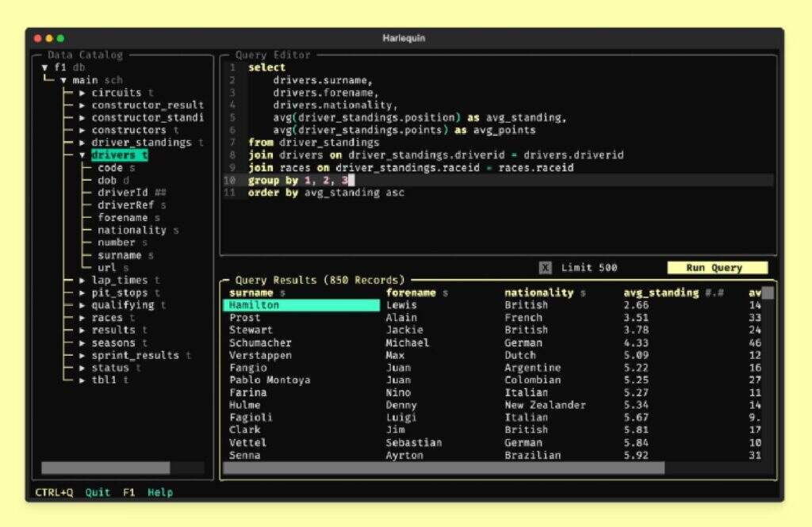Open the pit_stops table entry
Screen dimensions: 812x527
coord(119,293)
